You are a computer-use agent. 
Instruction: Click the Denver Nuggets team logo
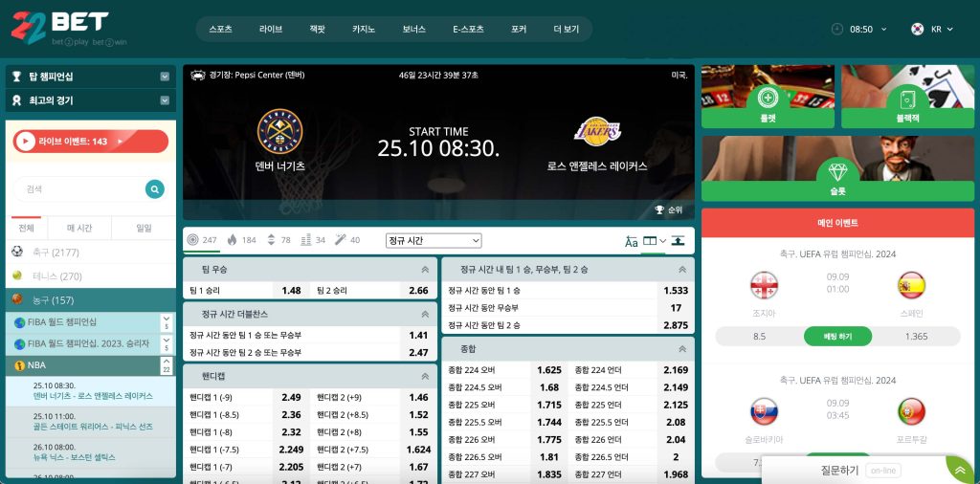[x=280, y=131]
